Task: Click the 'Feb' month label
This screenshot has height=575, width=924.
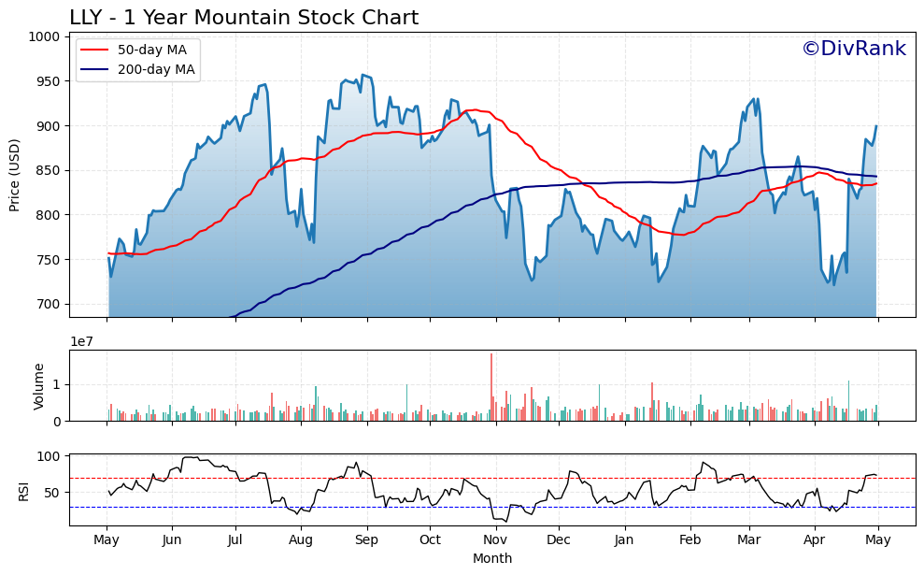Action: click(690, 540)
